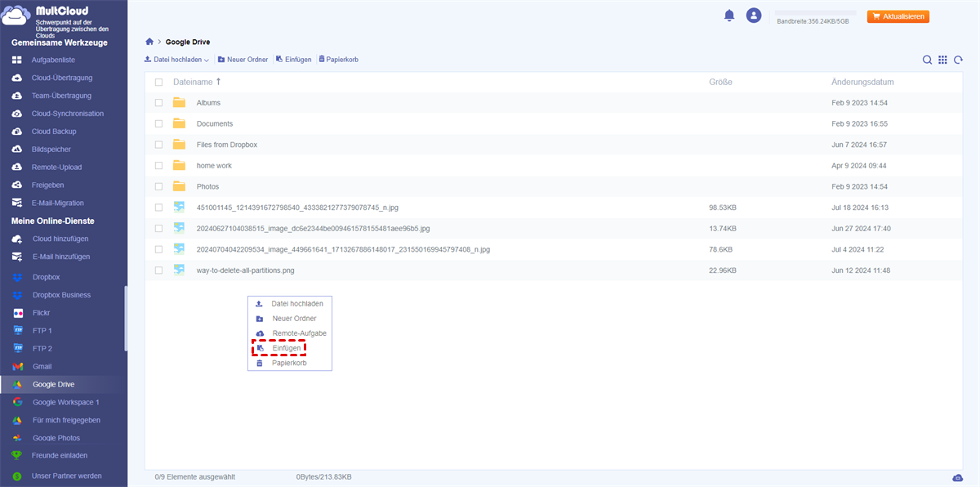The image size is (980, 487).
Task: Click the Änderungsdatum column header
Action: pos(862,83)
